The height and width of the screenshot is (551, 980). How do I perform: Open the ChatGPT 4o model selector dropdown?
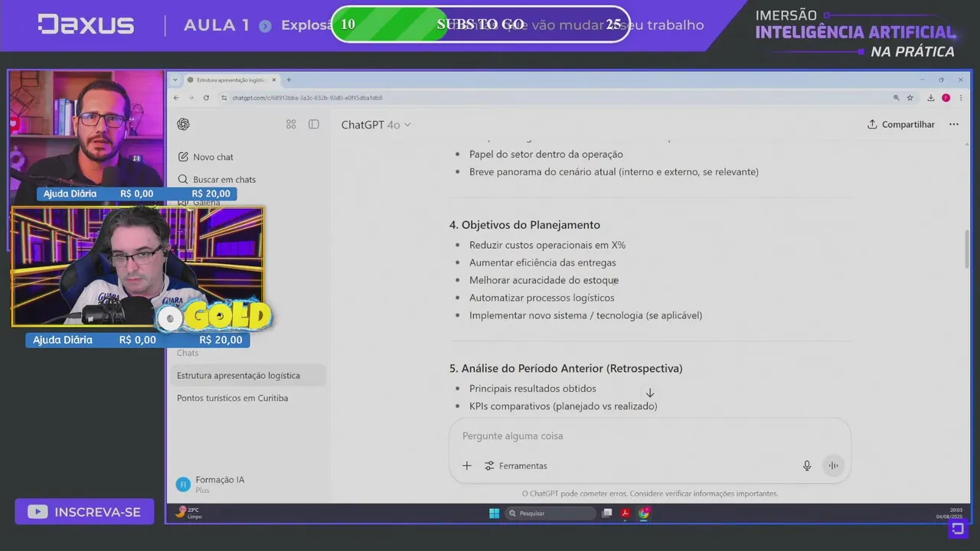tap(376, 125)
